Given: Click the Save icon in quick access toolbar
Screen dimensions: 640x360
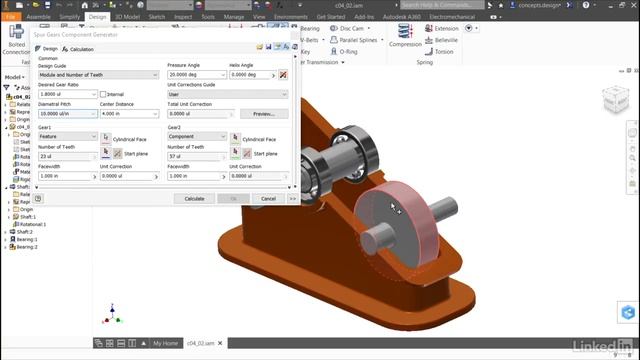Looking at the screenshot, I should point(47,5).
